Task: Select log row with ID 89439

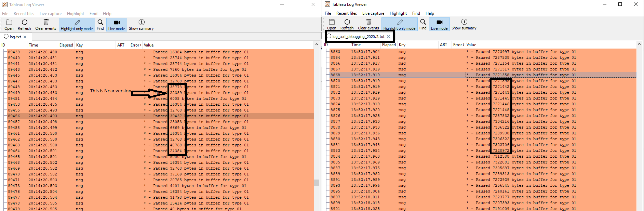Action: pyautogui.click(x=160, y=52)
